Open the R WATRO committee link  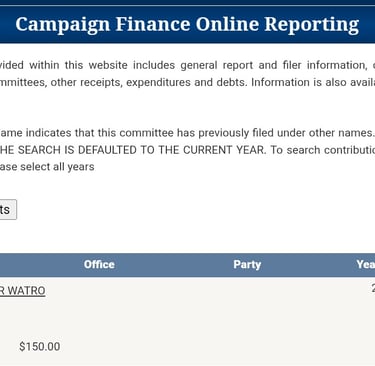pos(22,291)
